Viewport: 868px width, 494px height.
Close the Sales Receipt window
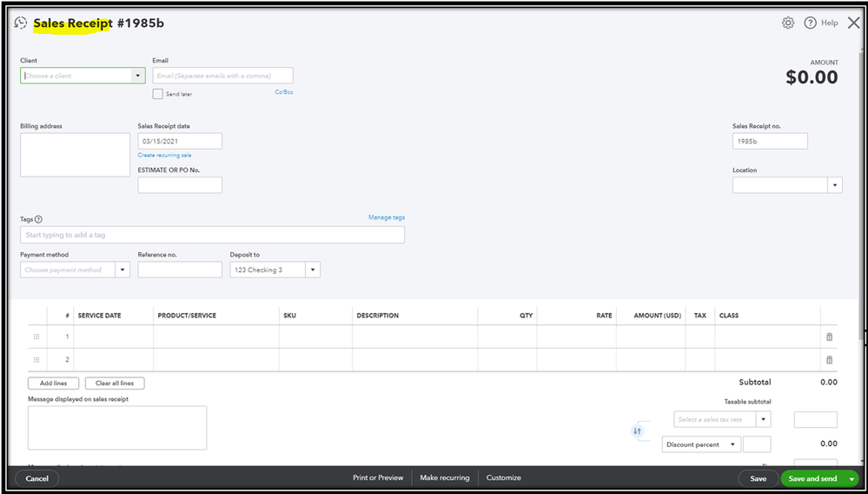pos(853,23)
